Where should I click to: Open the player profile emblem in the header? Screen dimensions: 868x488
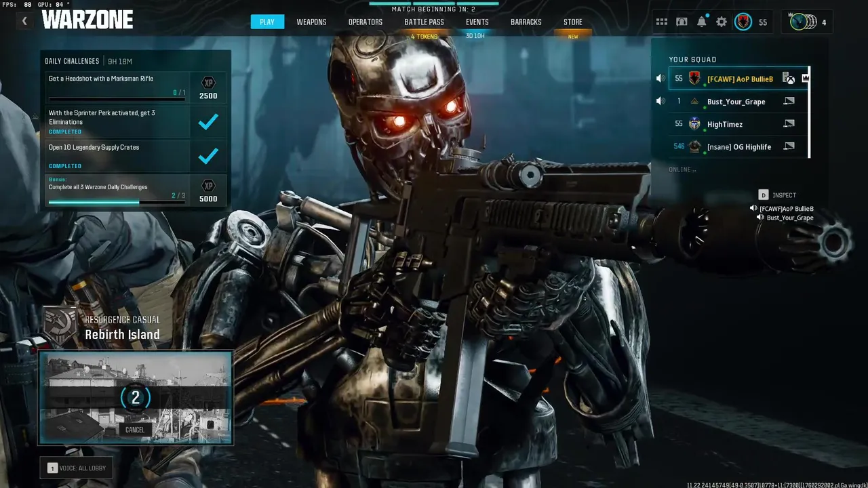tap(743, 22)
